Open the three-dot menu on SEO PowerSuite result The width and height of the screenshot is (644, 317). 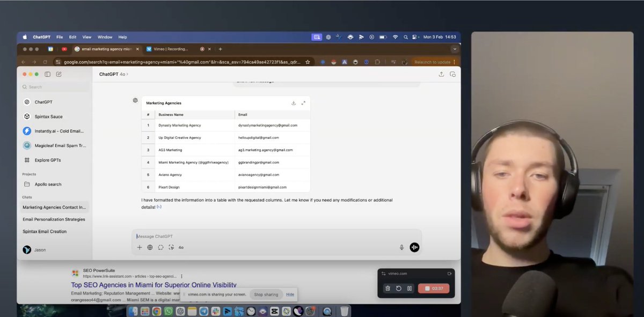(x=181, y=276)
